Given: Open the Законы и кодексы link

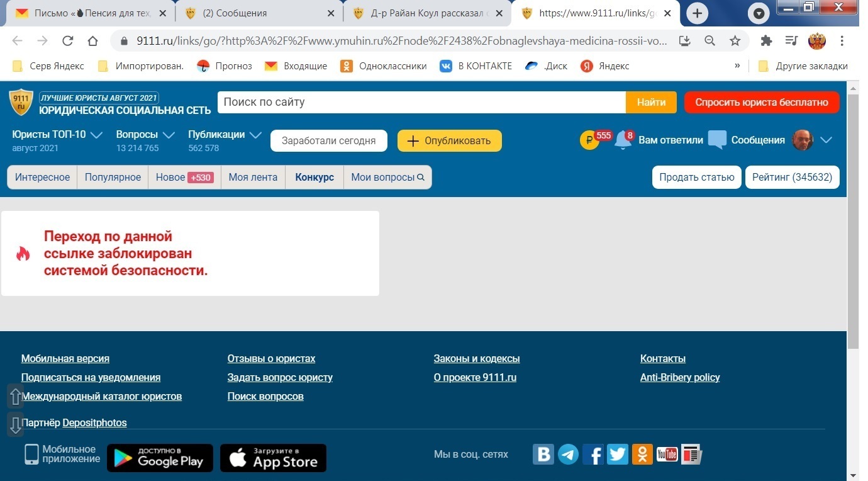Looking at the screenshot, I should point(476,359).
